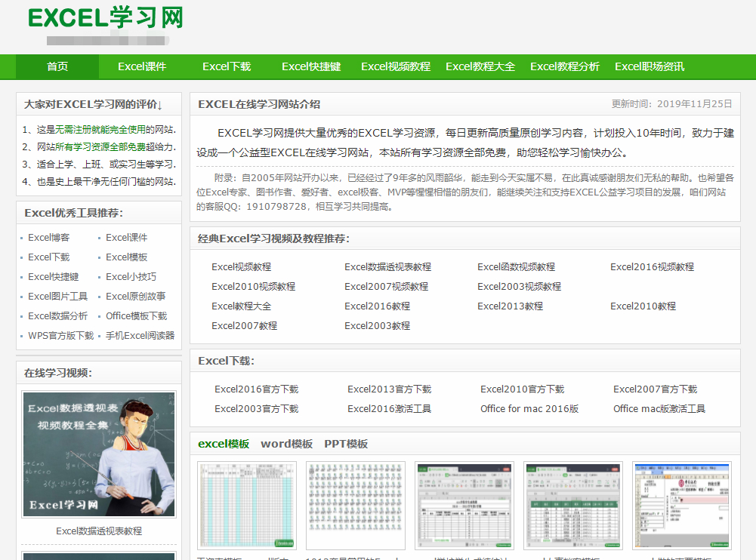Click the Excel2010官方下载 link
The width and height of the screenshot is (756, 560).
point(522,389)
